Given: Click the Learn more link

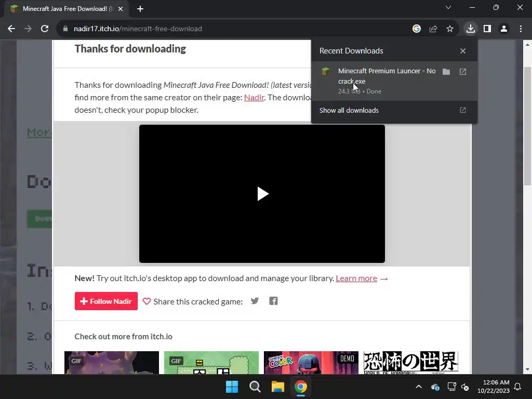Looking at the screenshot, I should (356, 278).
